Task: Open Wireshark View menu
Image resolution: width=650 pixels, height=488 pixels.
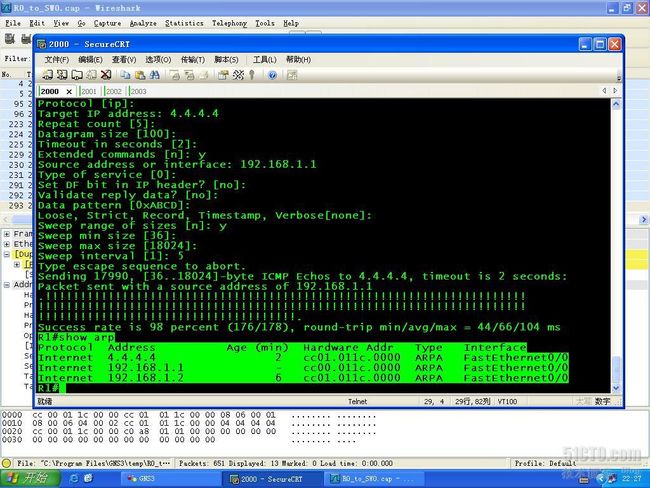Action: 61,23
